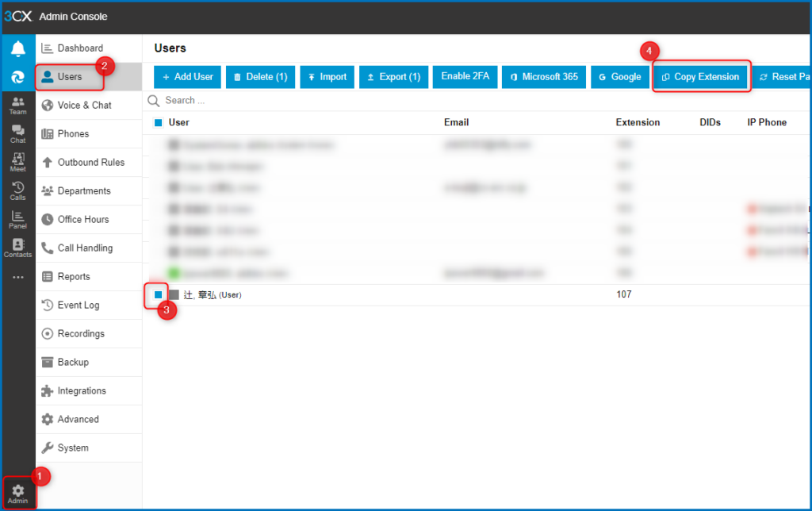This screenshot has height=511, width=812.
Task: Click the Reset Password button
Action: pyautogui.click(x=782, y=77)
